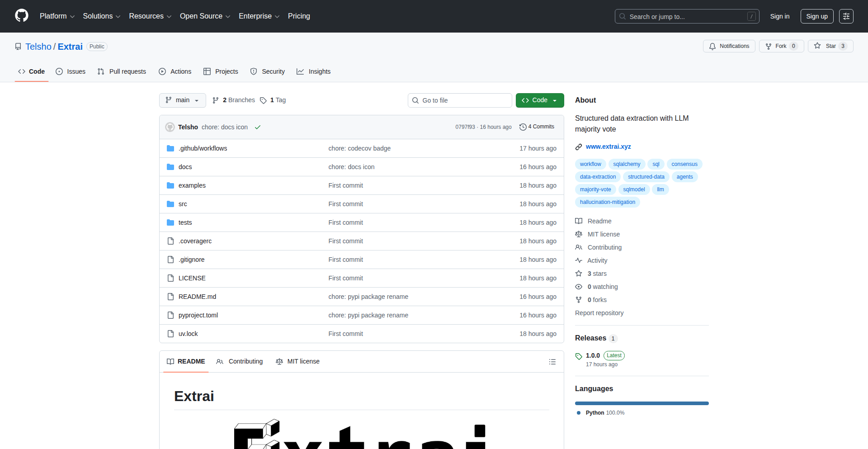Expand the Solutions menu
The width and height of the screenshot is (868, 449).
click(x=102, y=16)
